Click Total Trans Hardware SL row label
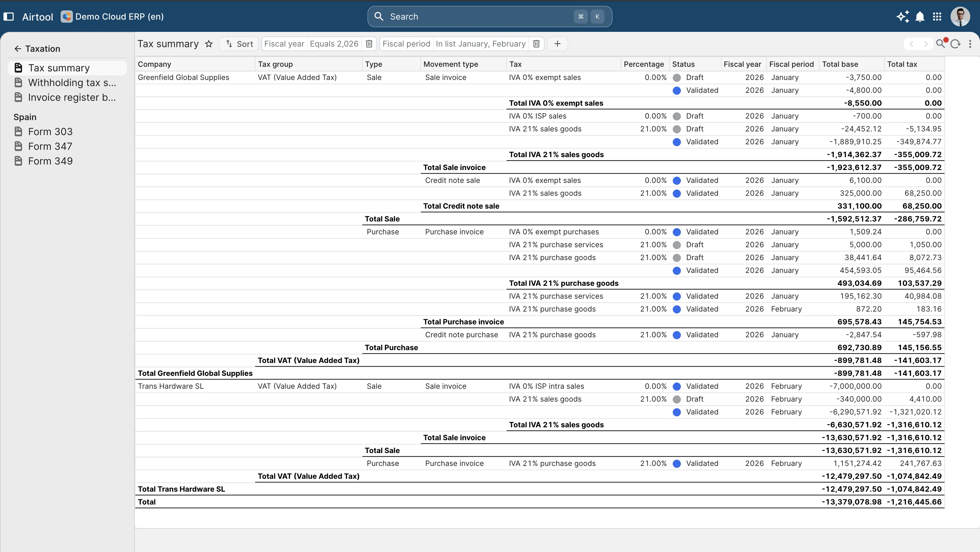The height and width of the screenshot is (552, 980). tap(181, 489)
